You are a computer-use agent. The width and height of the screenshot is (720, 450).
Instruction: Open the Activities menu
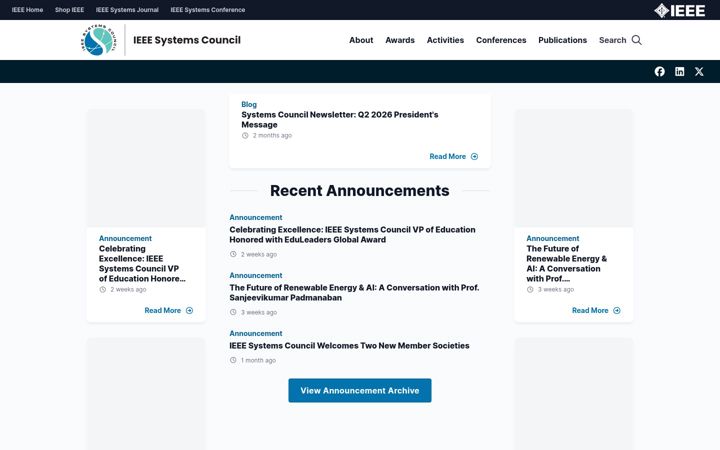pyautogui.click(x=445, y=40)
